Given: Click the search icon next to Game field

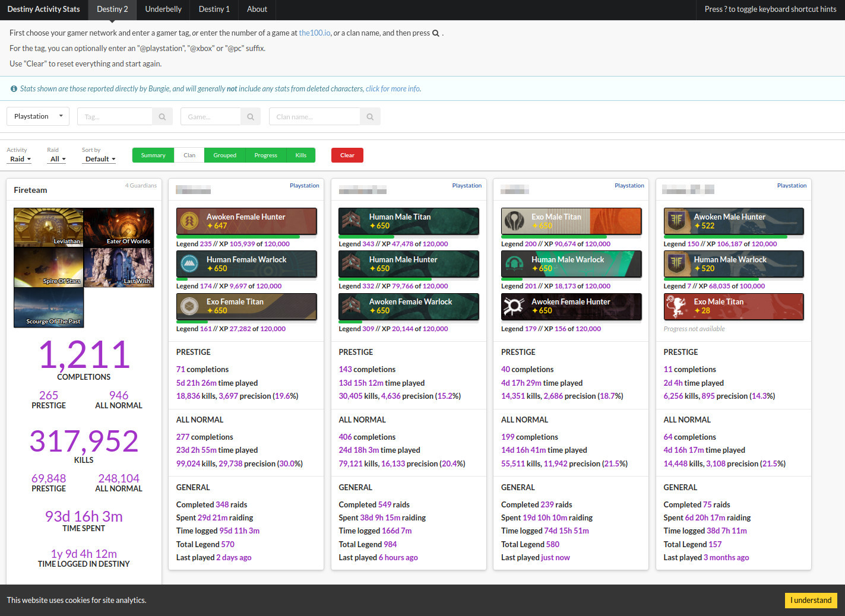Looking at the screenshot, I should 251,117.
